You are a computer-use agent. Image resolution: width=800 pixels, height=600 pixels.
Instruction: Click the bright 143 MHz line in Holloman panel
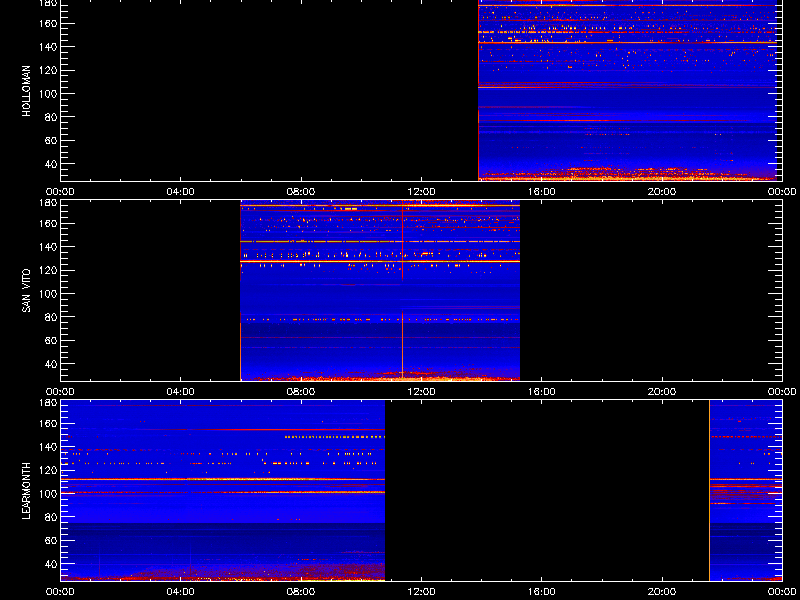pos(628,42)
